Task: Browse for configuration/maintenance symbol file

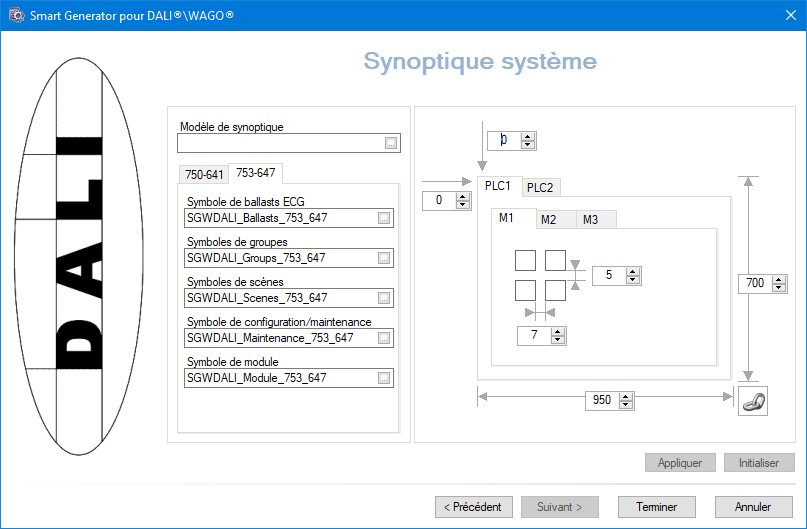Action: [384, 338]
